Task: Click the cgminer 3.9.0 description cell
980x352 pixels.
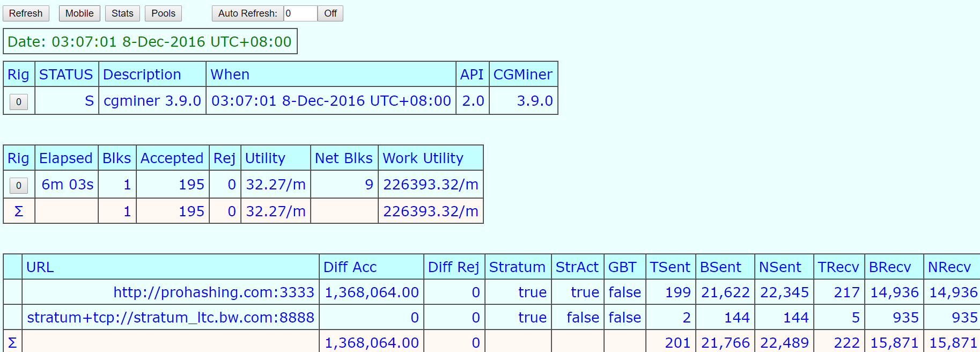Action: pos(152,101)
